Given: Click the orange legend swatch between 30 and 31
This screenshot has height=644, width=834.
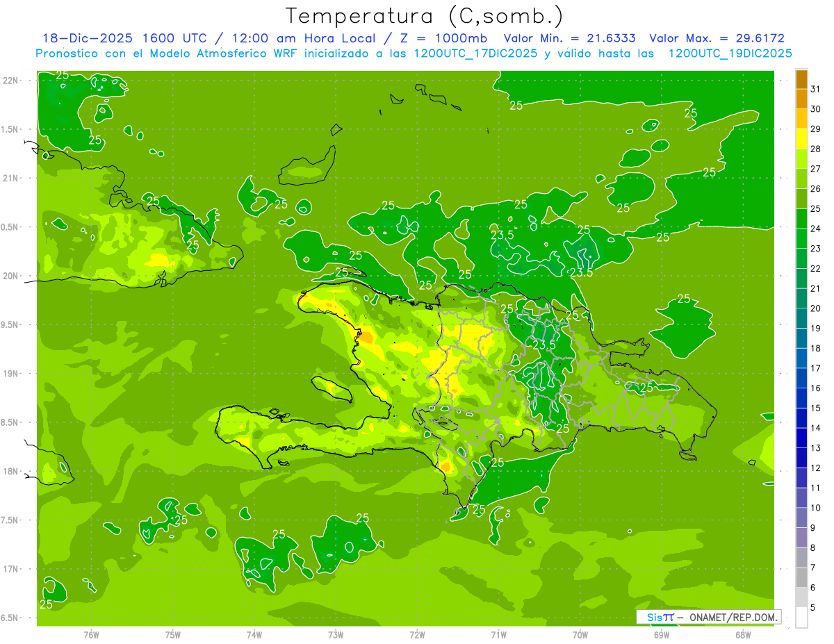Looking at the screenshot, I should (x=801, y=99).
